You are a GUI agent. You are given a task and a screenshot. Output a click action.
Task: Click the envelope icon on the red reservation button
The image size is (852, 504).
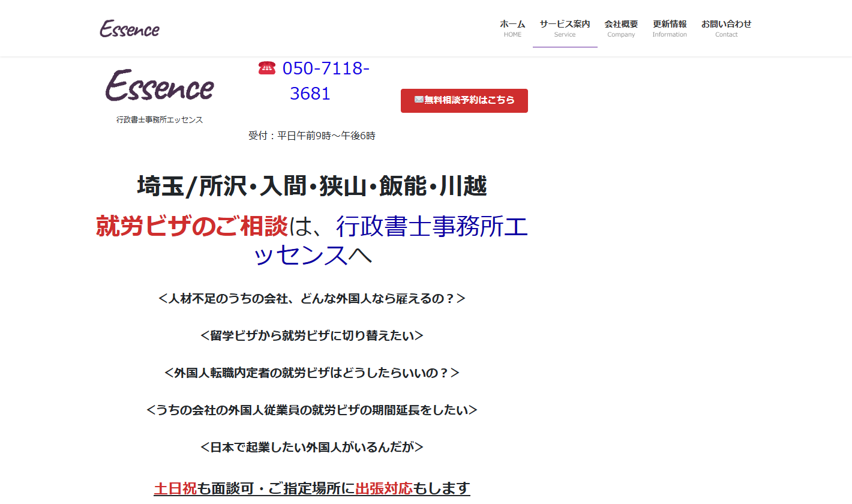pyautogui.click(x=420, y=100)
